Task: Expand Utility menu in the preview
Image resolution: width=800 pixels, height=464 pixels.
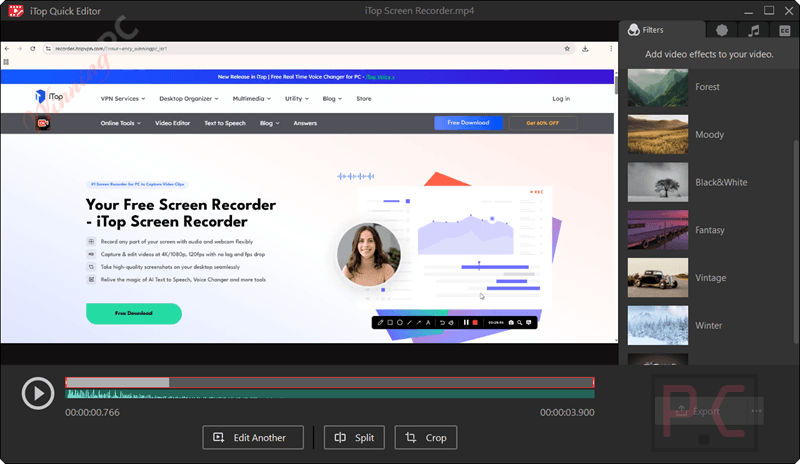Action: pyautogui.click(x=296, y=99)
